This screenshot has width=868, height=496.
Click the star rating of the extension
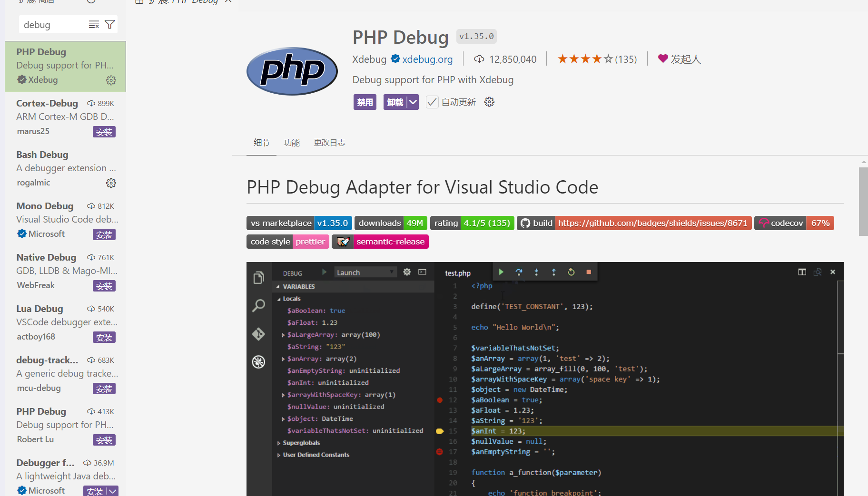pyautogui.click(x=585, y=59)
